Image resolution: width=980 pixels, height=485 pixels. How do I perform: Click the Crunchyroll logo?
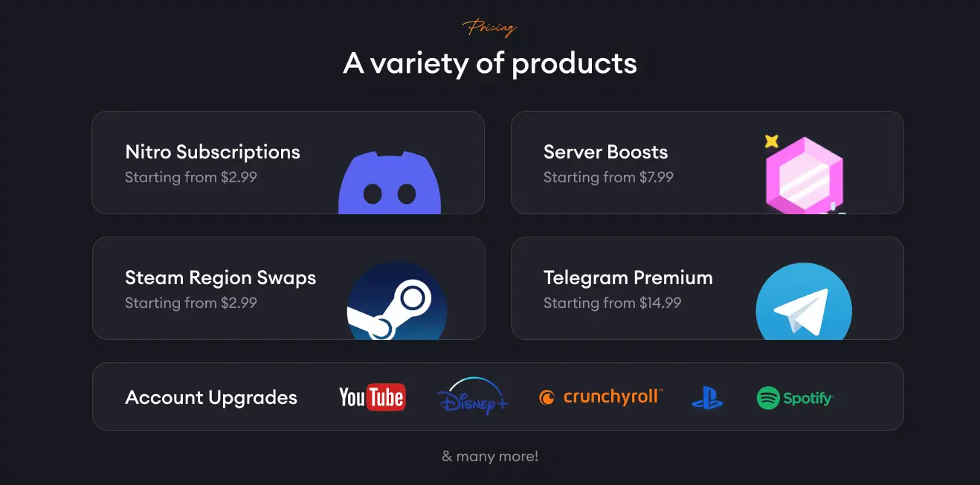pos(601,396)
